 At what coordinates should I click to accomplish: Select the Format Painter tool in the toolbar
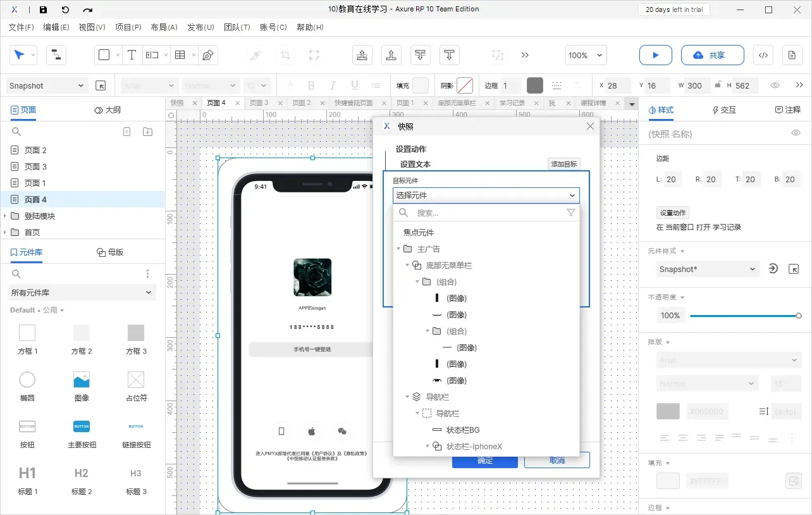255,55
